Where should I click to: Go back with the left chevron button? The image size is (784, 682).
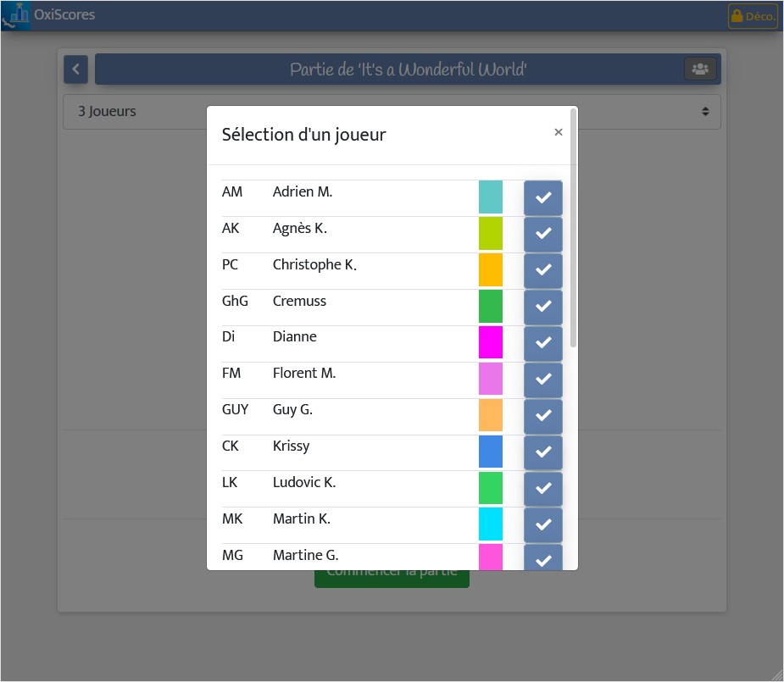(76, 69)
